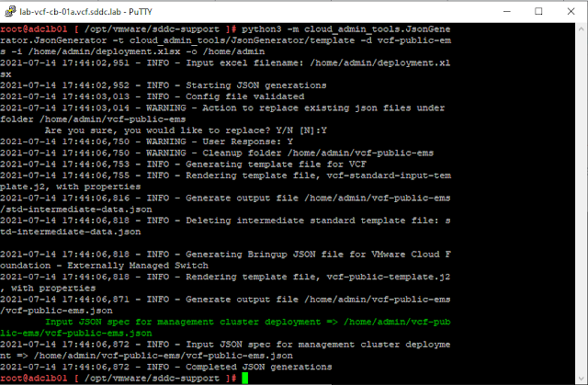Click 'Action to replace existing json files' text
The image size is (588, 385).
[x=307, y=108]
